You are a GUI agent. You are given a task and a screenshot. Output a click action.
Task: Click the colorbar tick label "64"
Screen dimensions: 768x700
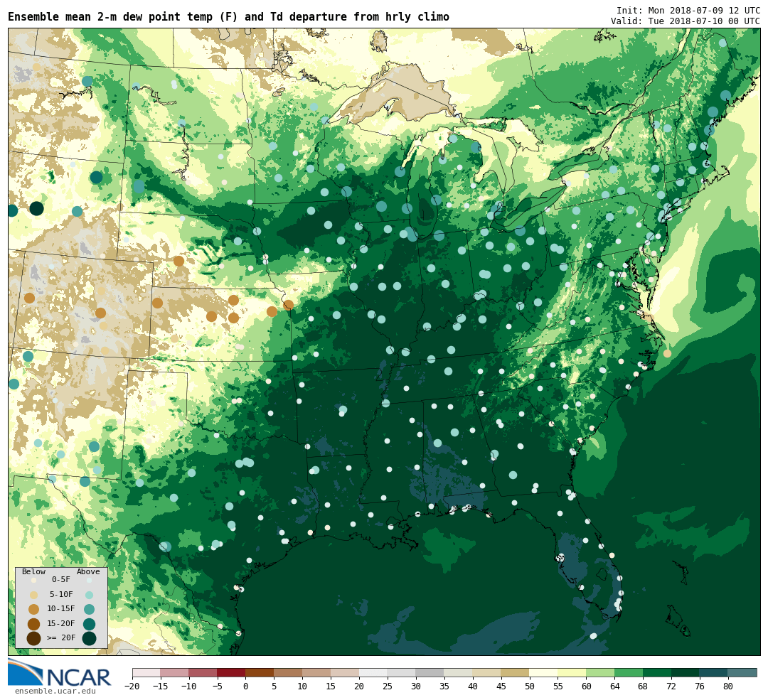[x=614, y=686]
